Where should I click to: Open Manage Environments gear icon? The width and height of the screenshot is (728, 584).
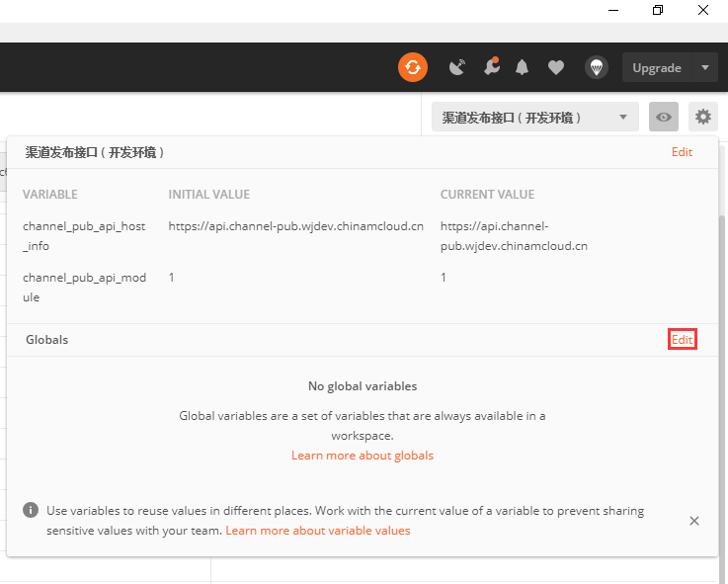[703, 117]
